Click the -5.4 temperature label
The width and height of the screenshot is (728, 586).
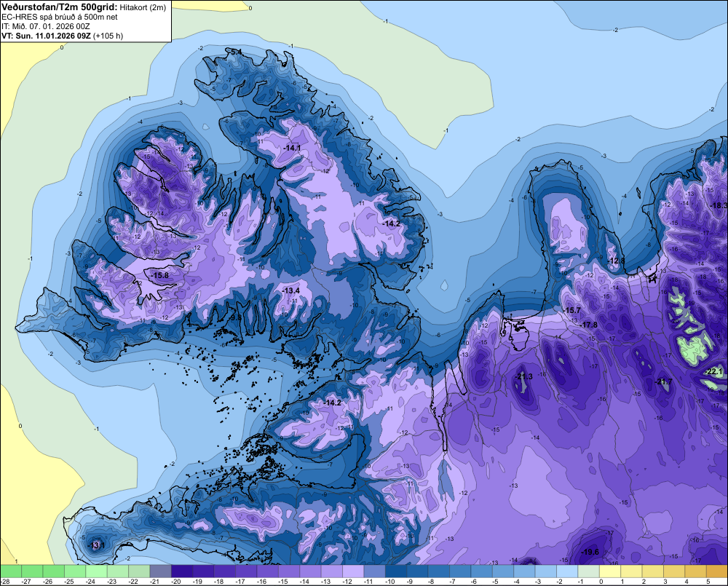coord(235,52)
